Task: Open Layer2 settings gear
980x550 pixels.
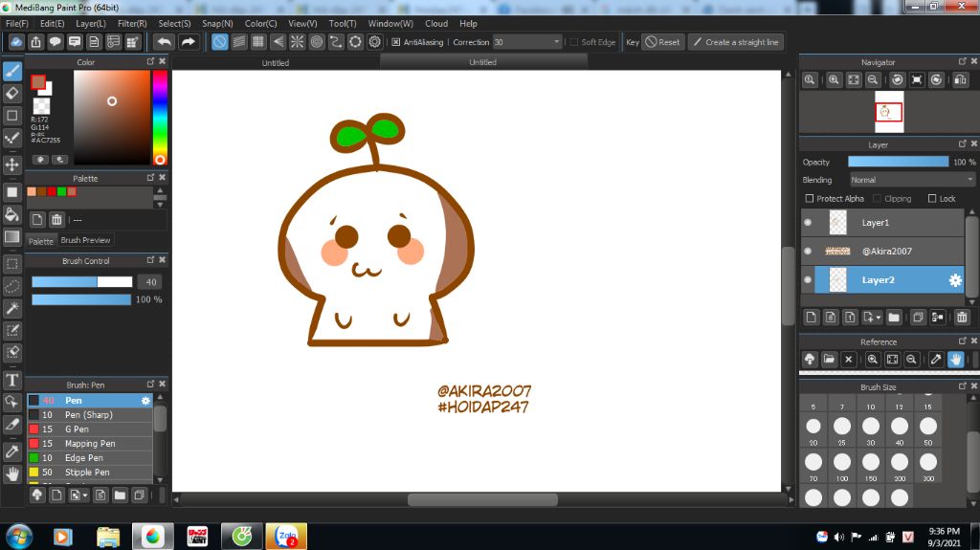Action: 955,280
